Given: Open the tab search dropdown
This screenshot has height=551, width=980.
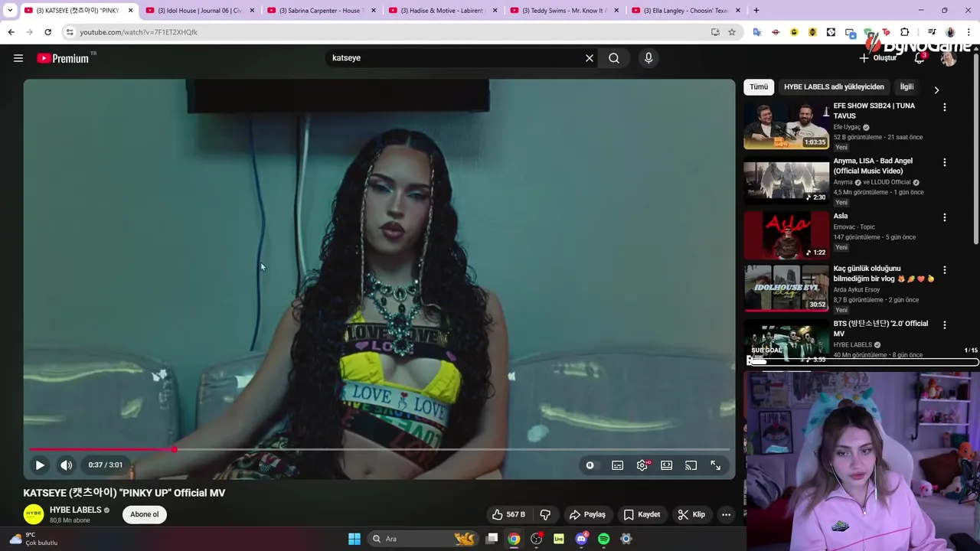Looking at the screenshot, I should click(x=10, y=11).
